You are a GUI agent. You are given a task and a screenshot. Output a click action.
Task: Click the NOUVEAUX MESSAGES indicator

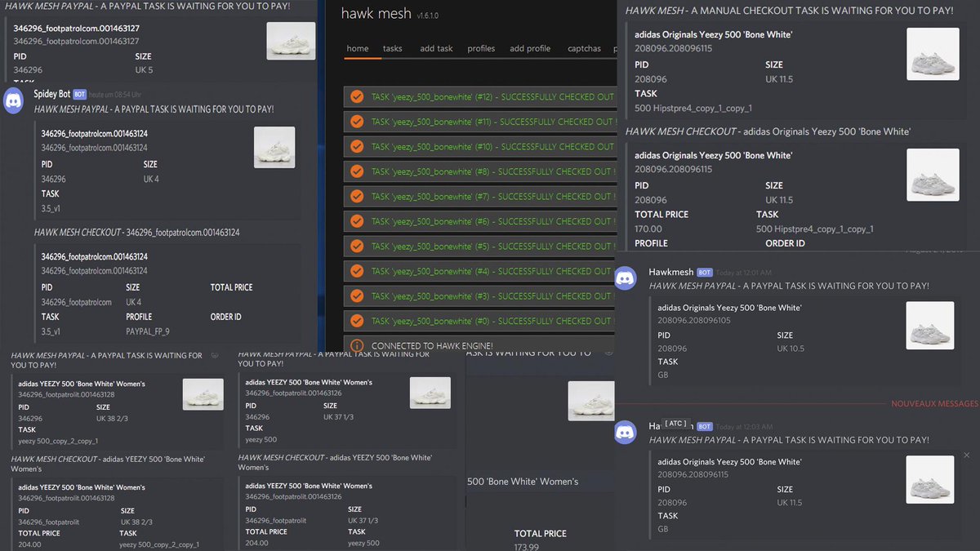tap(933, 404)
